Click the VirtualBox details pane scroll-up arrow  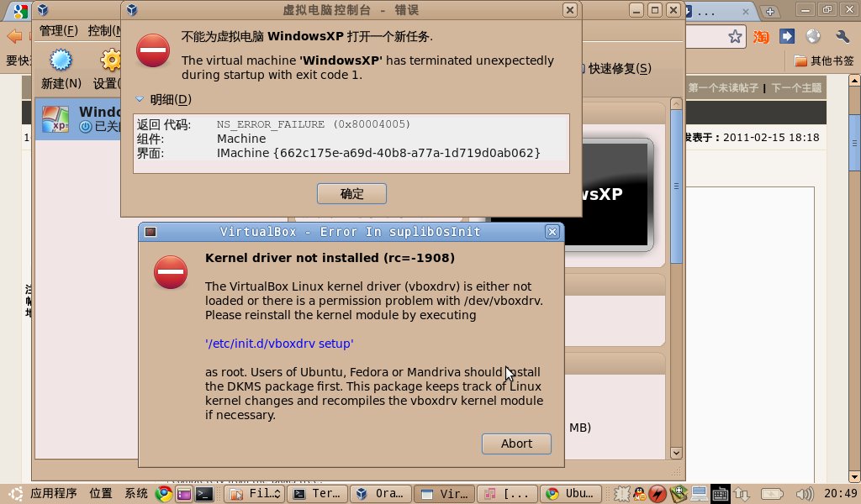tap(676, 103)
